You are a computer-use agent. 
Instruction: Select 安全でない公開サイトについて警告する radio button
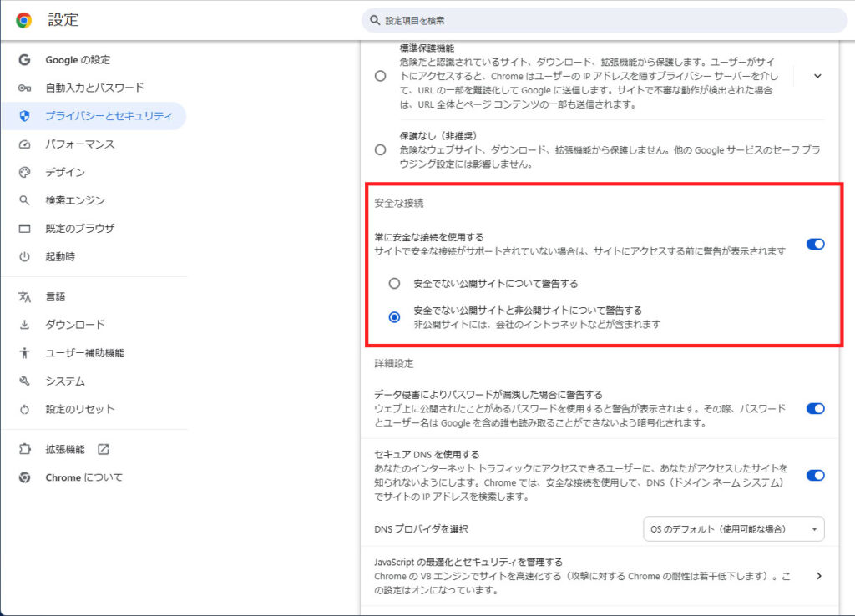394,284
